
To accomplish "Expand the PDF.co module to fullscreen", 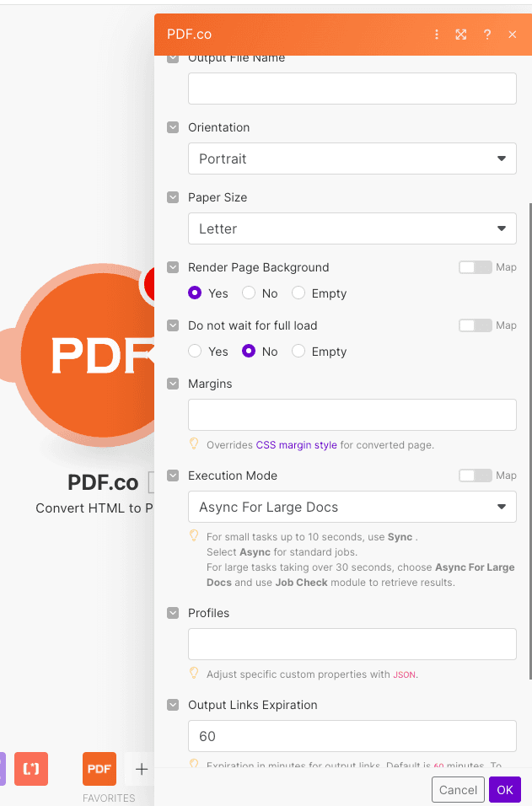I will [x=460, y=35].
